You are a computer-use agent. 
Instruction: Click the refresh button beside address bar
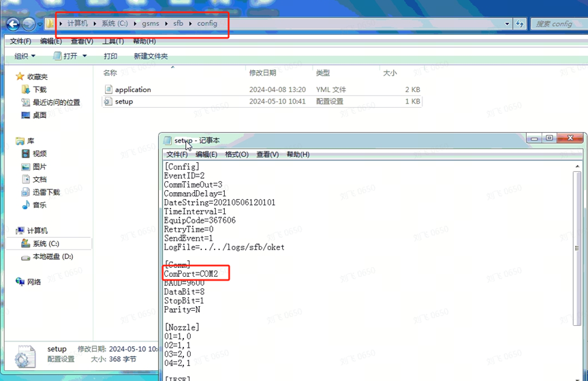click(x=520, y=24)
